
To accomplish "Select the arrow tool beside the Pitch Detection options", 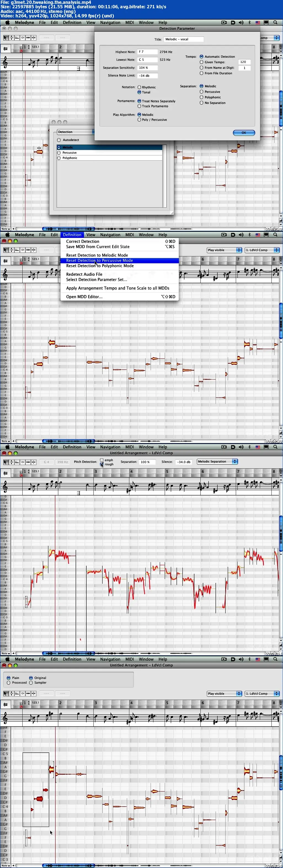I will point(6,462).
